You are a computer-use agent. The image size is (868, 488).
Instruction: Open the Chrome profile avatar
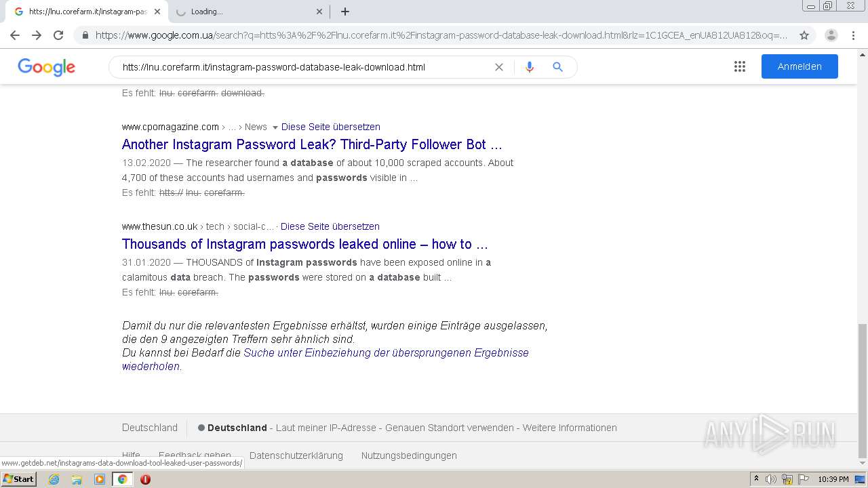831,35
